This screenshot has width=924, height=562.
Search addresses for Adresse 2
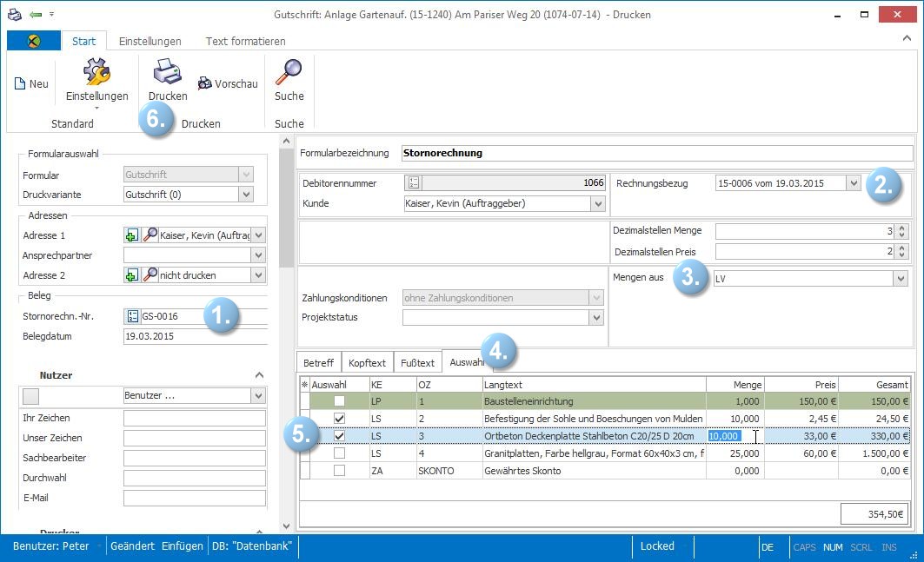click(150, 275)
